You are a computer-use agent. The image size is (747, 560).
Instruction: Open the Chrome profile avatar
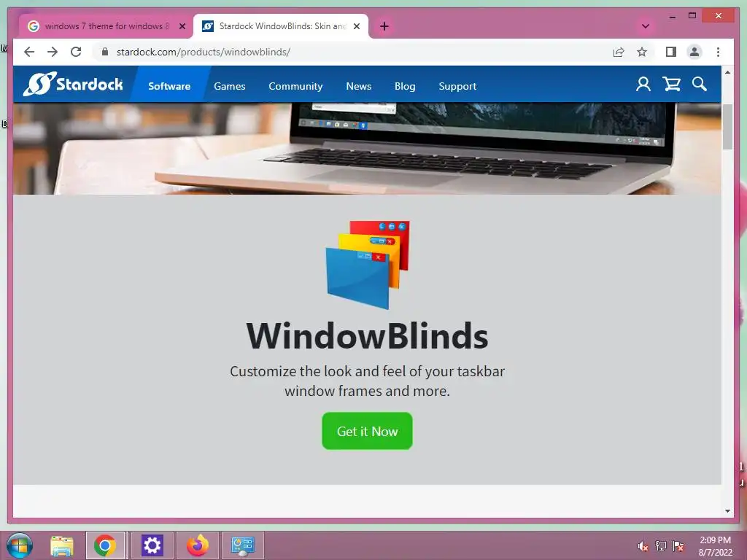tap(694, 52)
